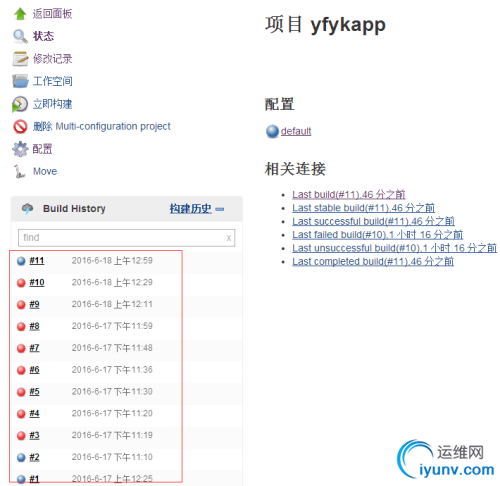The image size is (500, 486).
Task: Click timestamp 2016-6-18 上午12:29
Action: pos(112,282)
